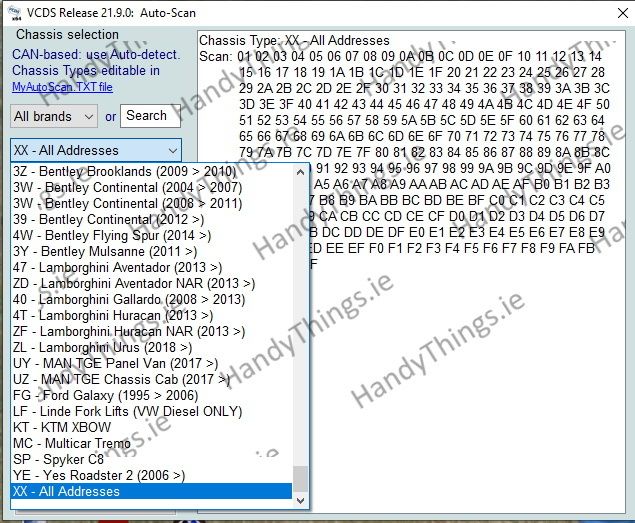Select 3W - Bentley Continental (2008 > 2011)
Screen dimensions: 635x523
151,203
